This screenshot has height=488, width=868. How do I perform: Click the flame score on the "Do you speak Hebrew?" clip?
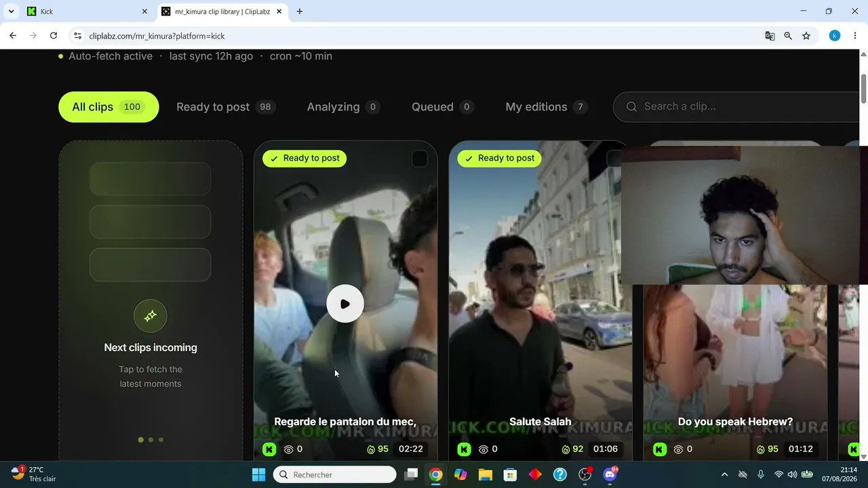click(768, 449)
